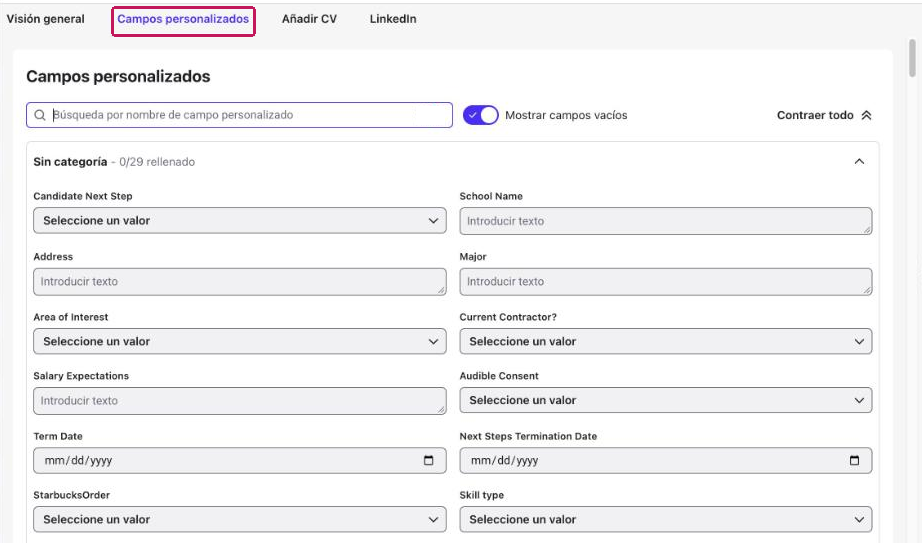Click the double-chevron icon beside Contraer todo
Image resolution: width=922 pixels, height=543 pixels.
pos(866,115)
